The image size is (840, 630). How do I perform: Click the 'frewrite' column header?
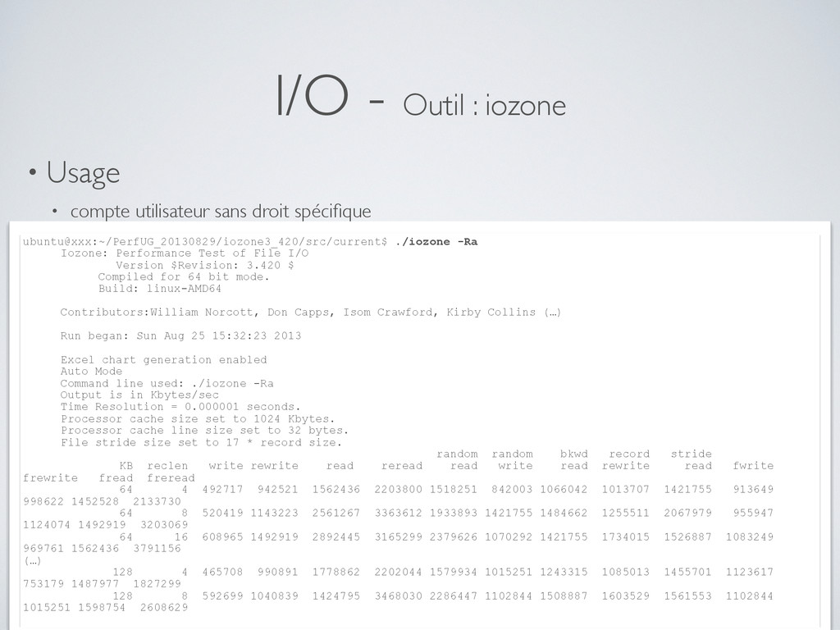[x=50, y=478]
